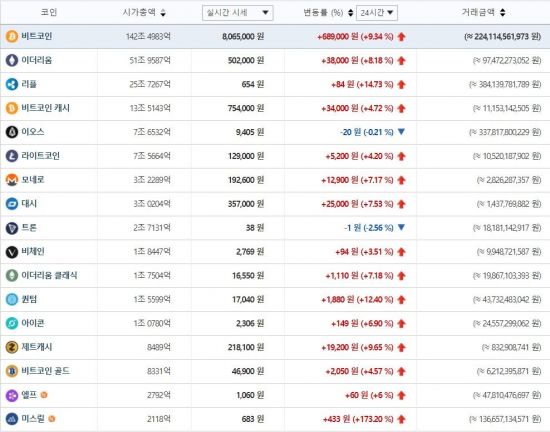This screenshot has width=550, height=432.
Task: Click the Ripple (리플) coin icon
Action: click(12, 84)
